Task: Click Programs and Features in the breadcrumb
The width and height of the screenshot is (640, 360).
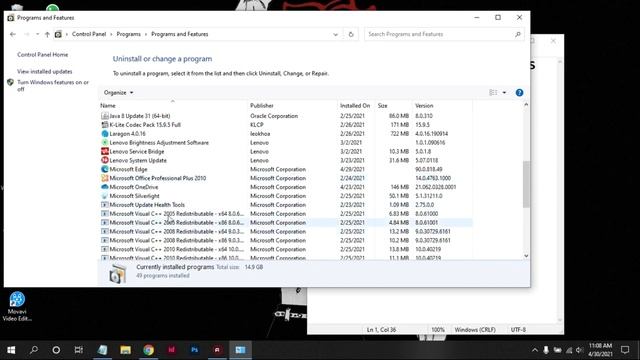Action: (180, 34)
